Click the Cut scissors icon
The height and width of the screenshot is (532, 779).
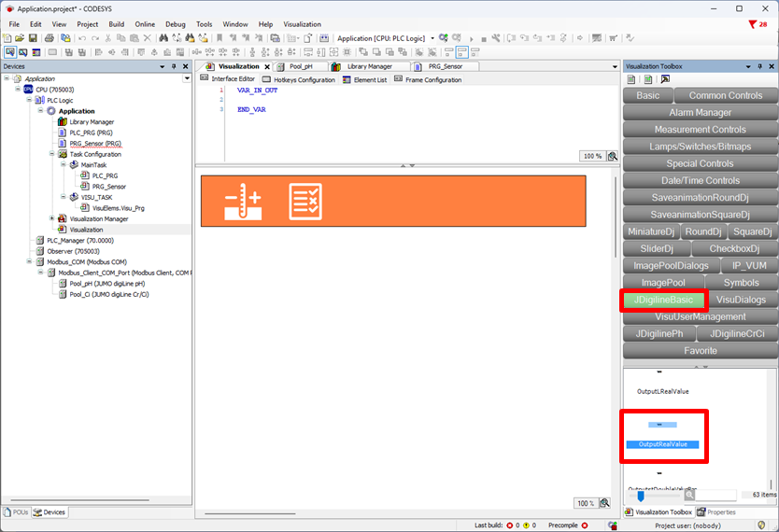tap(107, 38)
